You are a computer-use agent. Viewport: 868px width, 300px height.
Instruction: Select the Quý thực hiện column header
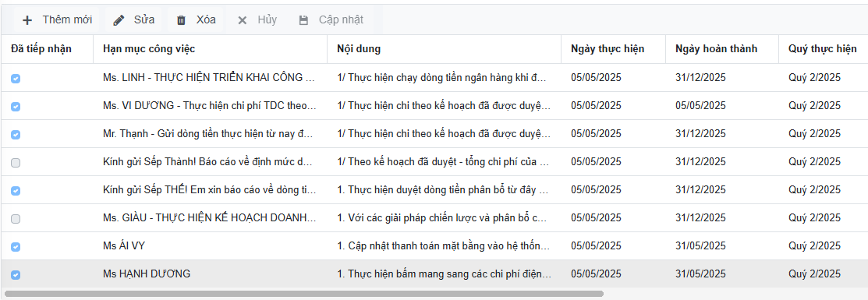[x=823, y=49]
